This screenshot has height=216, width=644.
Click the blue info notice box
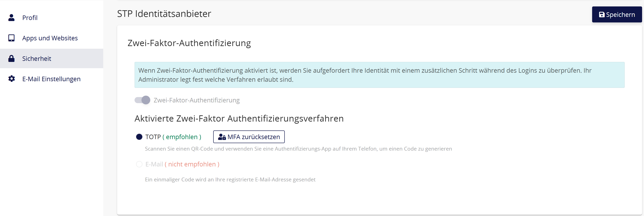[x=379, y=75]
